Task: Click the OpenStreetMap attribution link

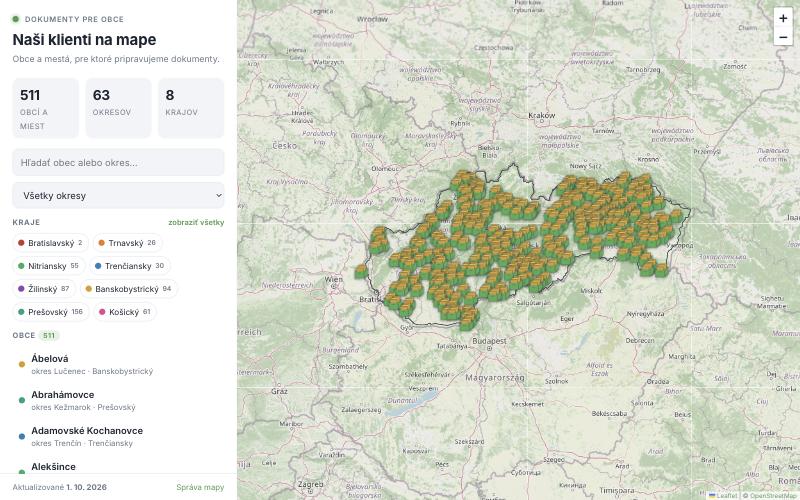Action: pos(774,495)
